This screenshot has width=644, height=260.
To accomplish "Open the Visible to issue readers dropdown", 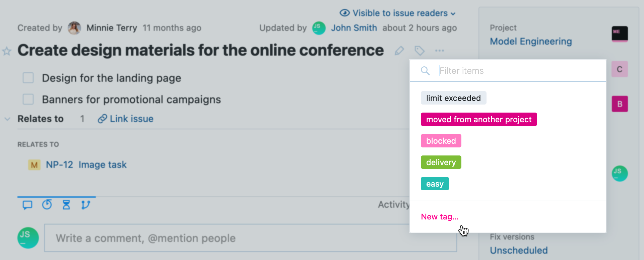I will click(x=397, y=13).
